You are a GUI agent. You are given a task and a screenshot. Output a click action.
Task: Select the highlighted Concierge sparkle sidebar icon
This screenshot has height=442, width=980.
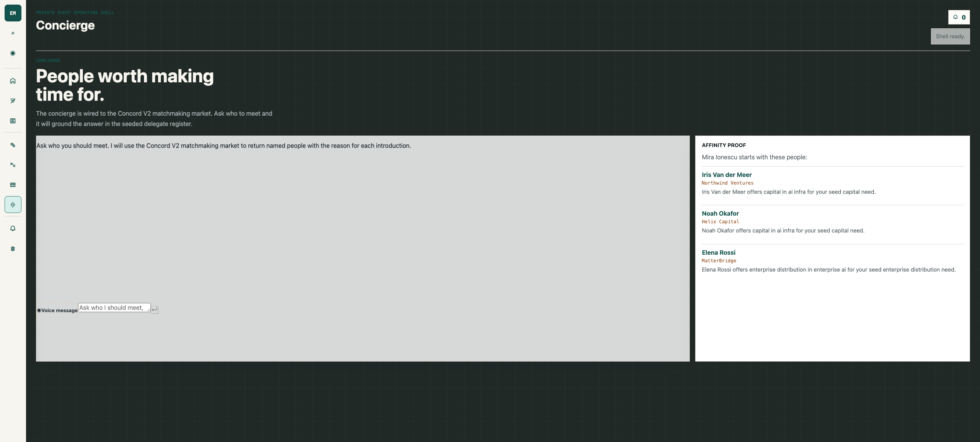coord(13,205)
